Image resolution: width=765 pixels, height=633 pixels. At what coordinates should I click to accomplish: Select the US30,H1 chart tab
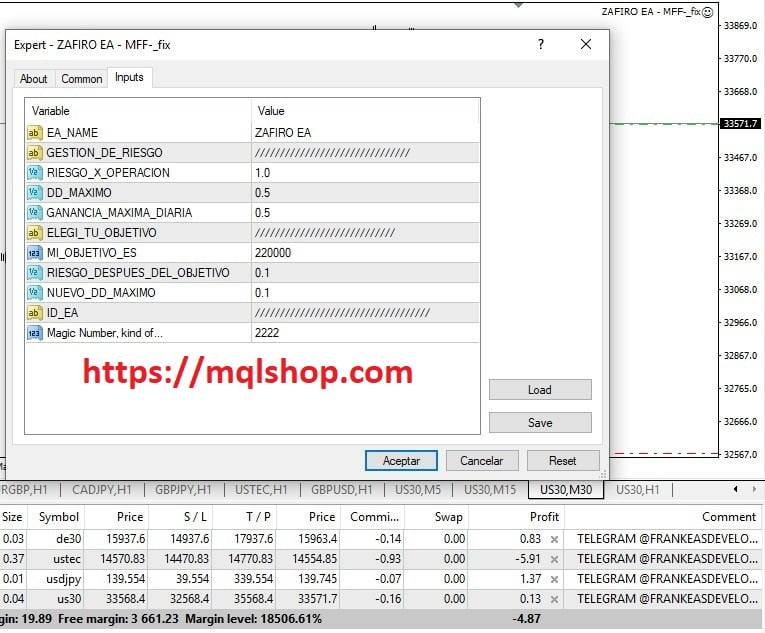pyautogui.click(x=637, y=490)
